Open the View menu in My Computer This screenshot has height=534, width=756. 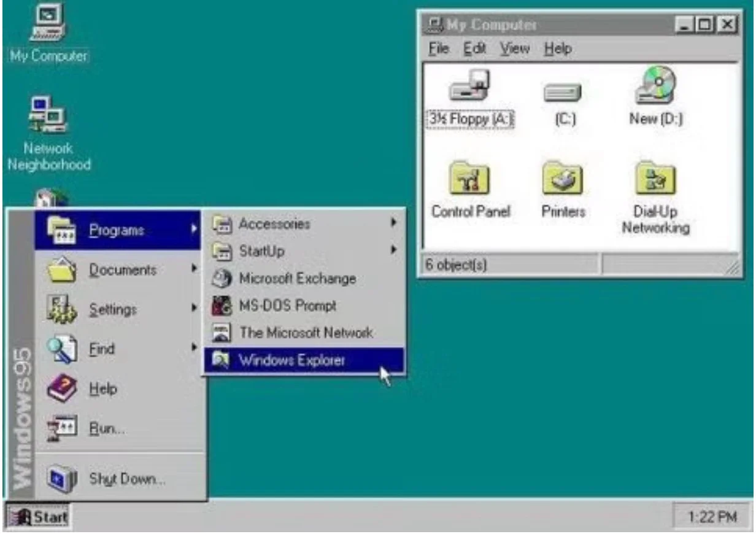pos(514,48)
